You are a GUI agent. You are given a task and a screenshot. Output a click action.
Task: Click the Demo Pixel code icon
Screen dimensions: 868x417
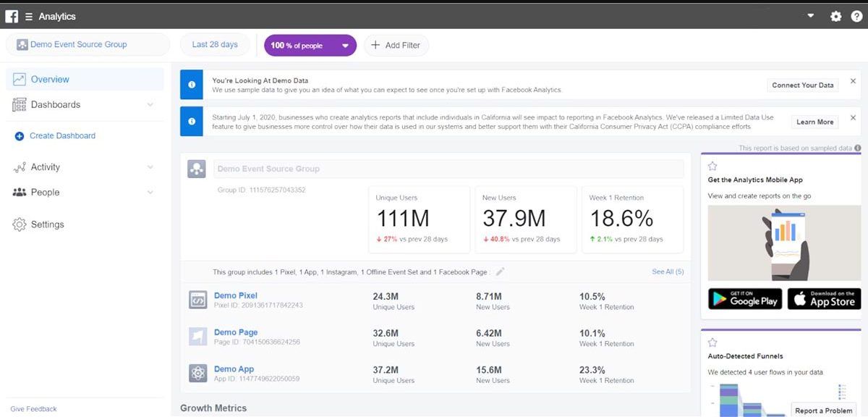click(x=197, y=300)
